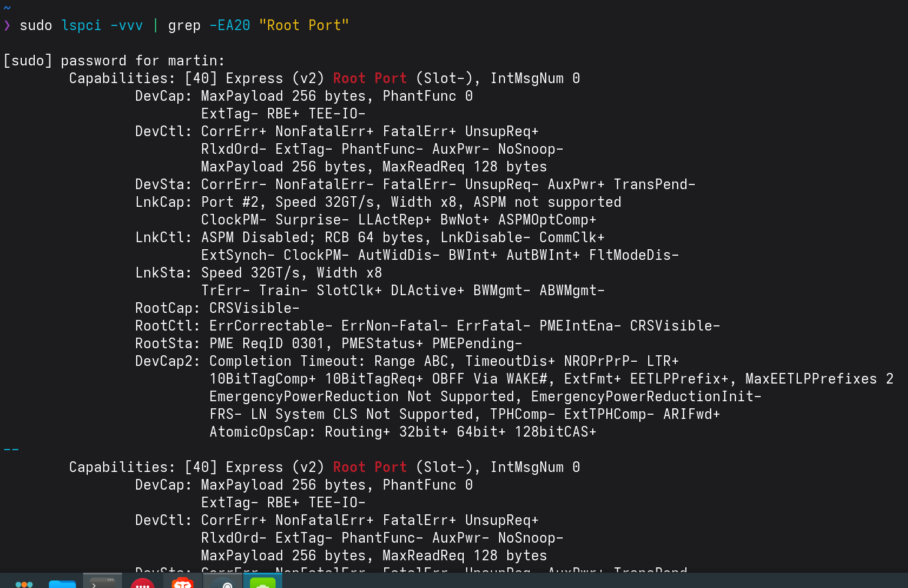Click the -EA20 grep option
This screenshot has height=588, width=908.
click(x=230, y=25)
